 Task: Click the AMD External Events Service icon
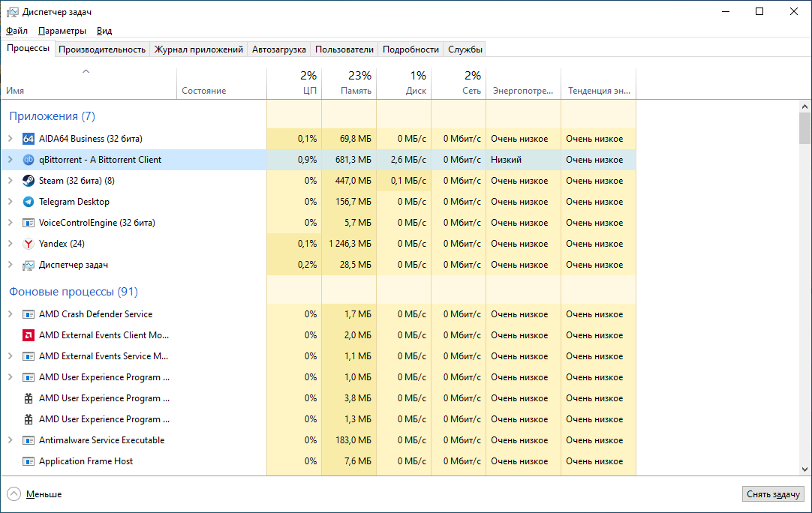29,356
